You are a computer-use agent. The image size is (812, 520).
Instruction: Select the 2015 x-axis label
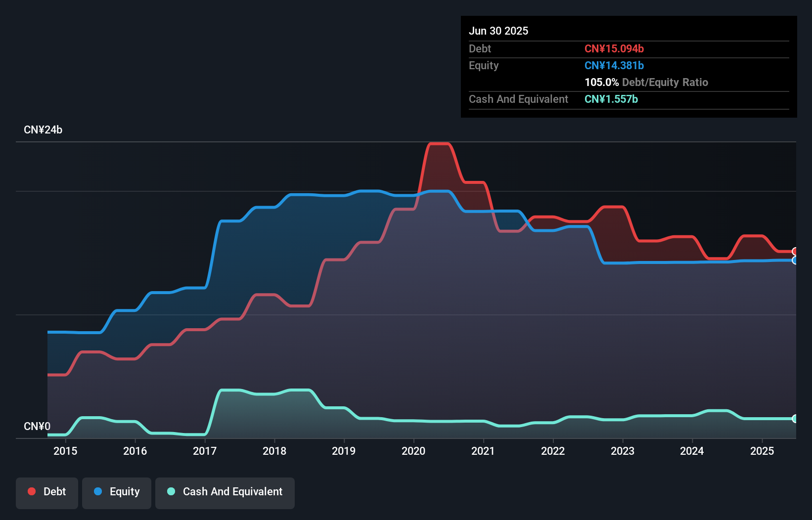pos(65,451)
